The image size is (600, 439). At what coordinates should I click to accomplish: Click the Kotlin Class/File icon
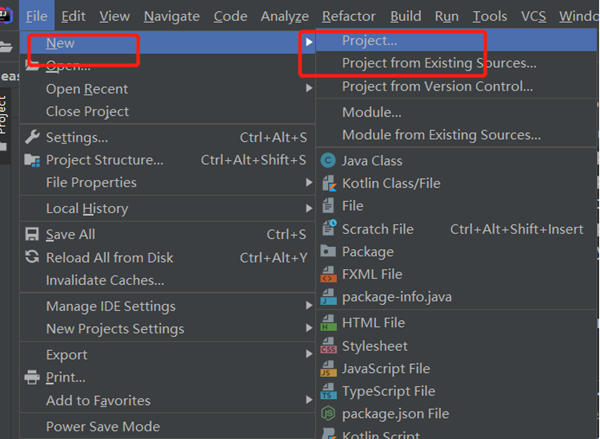[328, 183]
